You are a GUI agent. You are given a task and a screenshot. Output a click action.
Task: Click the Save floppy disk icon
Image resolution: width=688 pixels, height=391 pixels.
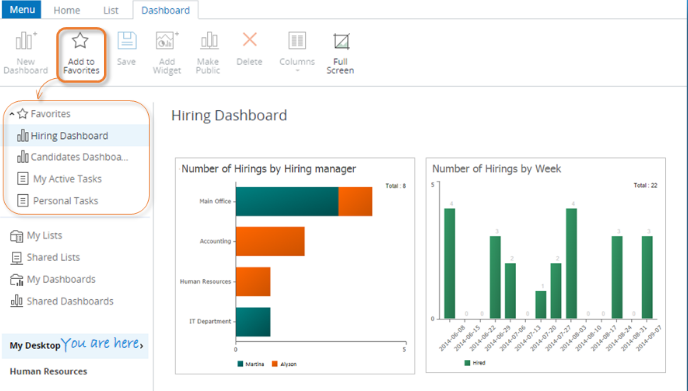[x=127, y=41]
